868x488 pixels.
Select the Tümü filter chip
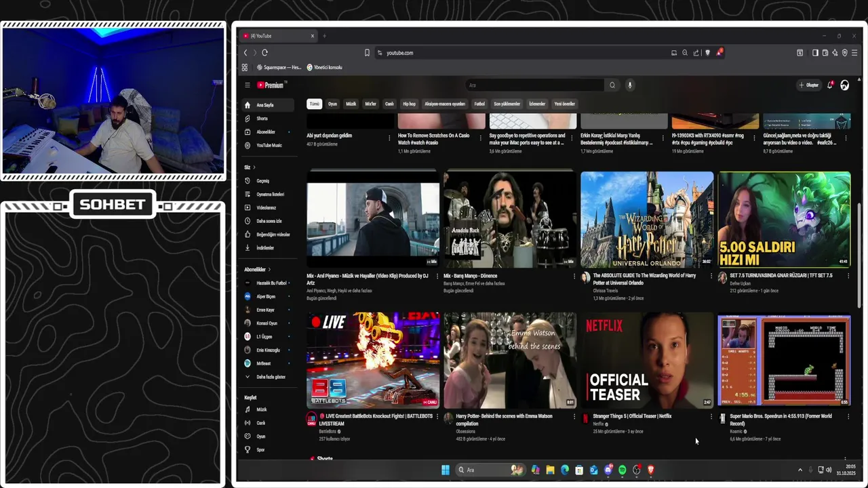(314, 104)
